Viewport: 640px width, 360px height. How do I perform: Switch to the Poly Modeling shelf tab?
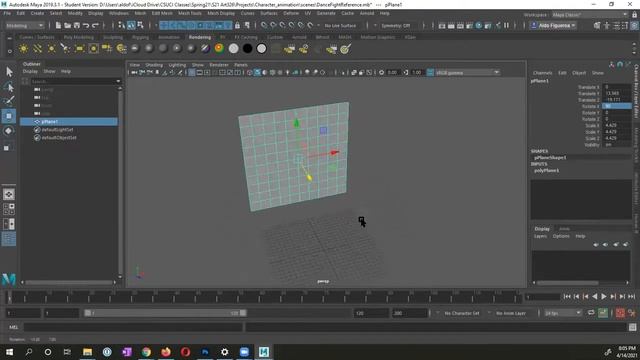(x=79, y=37)
